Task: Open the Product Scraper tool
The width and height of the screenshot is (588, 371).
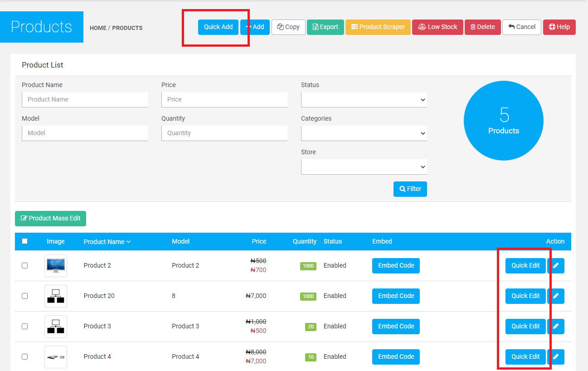Action: point(378,27)
